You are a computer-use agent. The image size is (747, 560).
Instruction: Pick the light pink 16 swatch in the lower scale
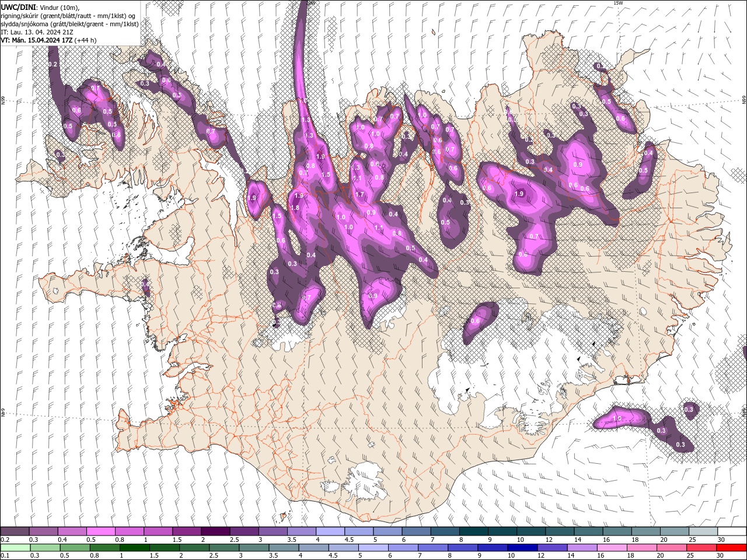click(612, 547)
